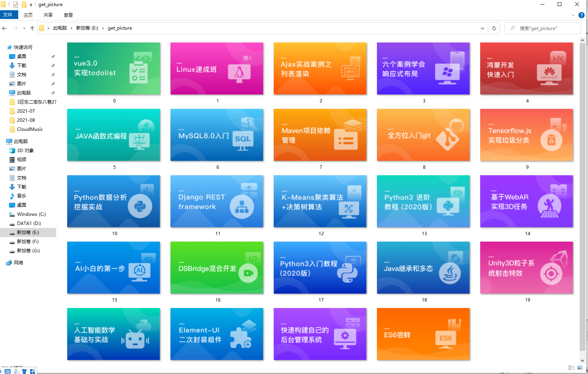
Task: Select Java继承和多态 thumbnail
Action: coord(423,268)
